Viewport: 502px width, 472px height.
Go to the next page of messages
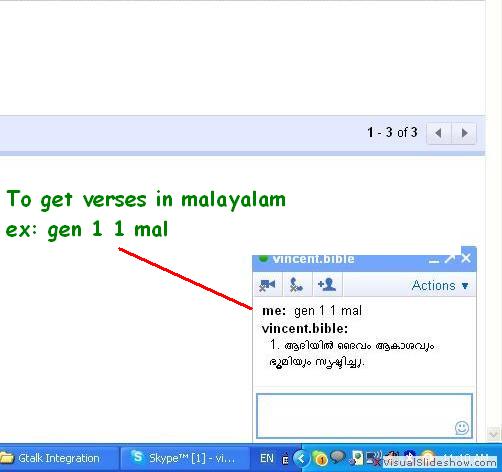(x=464, y=133)
